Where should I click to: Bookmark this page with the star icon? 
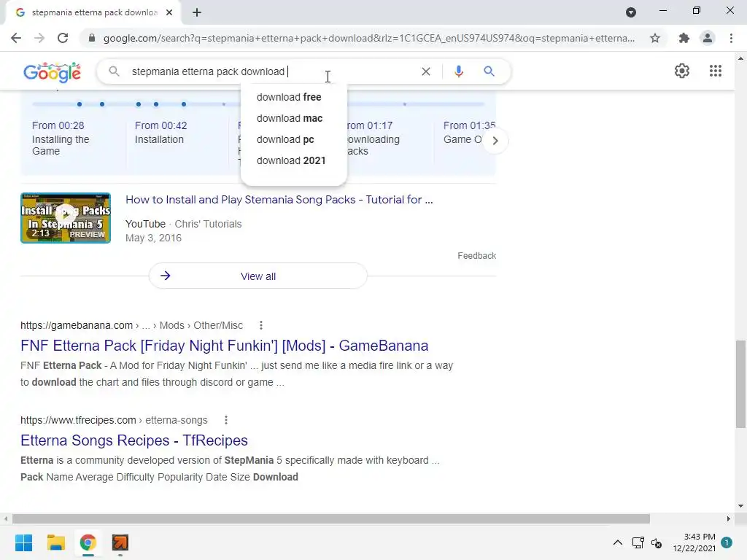point(655,38)
